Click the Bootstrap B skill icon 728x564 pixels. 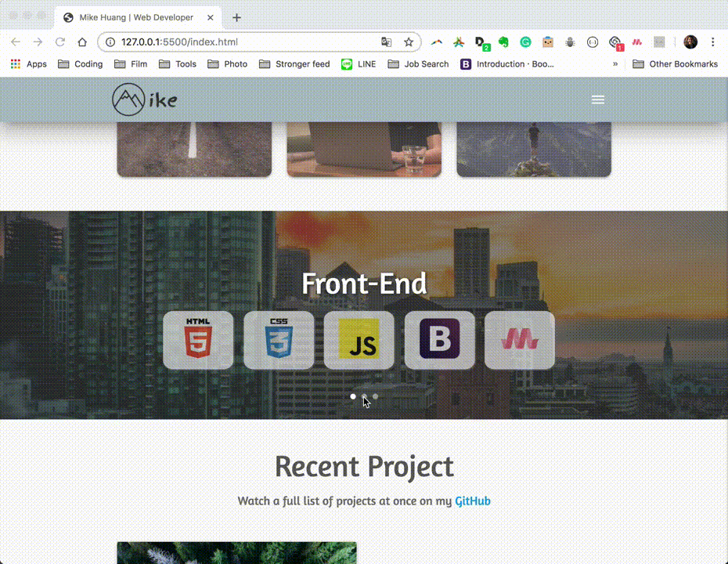(x=440, y=340)
